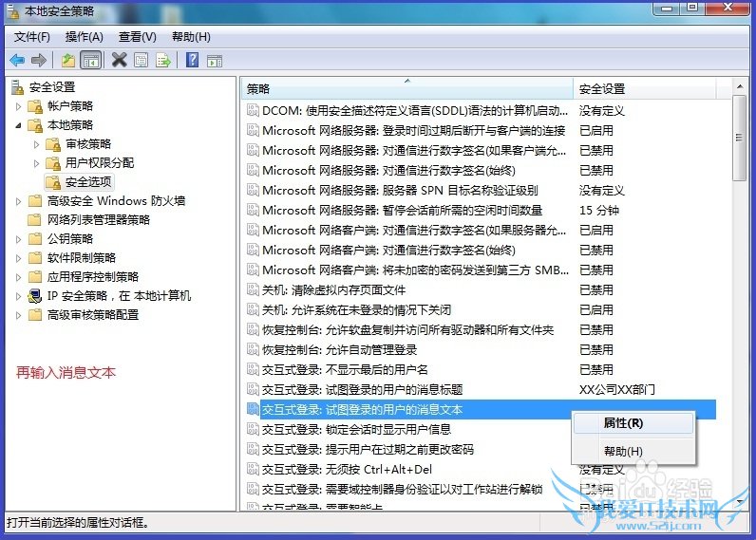Open the 文件(F) menu
756x540 pixels.
(x=32, y=37)
